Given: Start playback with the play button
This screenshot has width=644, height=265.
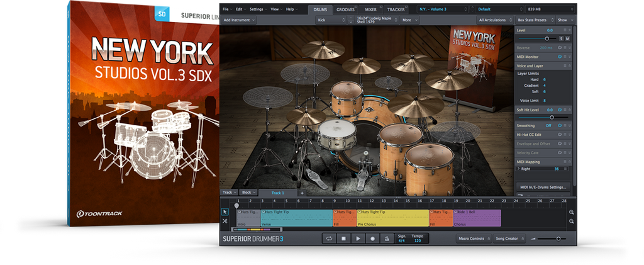Looking at the screenshot, I should tap(358, 239).
